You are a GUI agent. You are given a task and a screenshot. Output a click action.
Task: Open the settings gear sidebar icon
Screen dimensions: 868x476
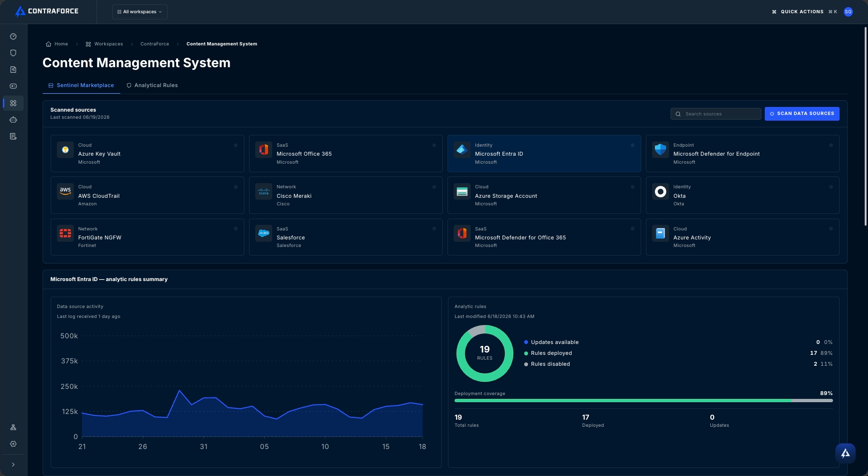13,444
